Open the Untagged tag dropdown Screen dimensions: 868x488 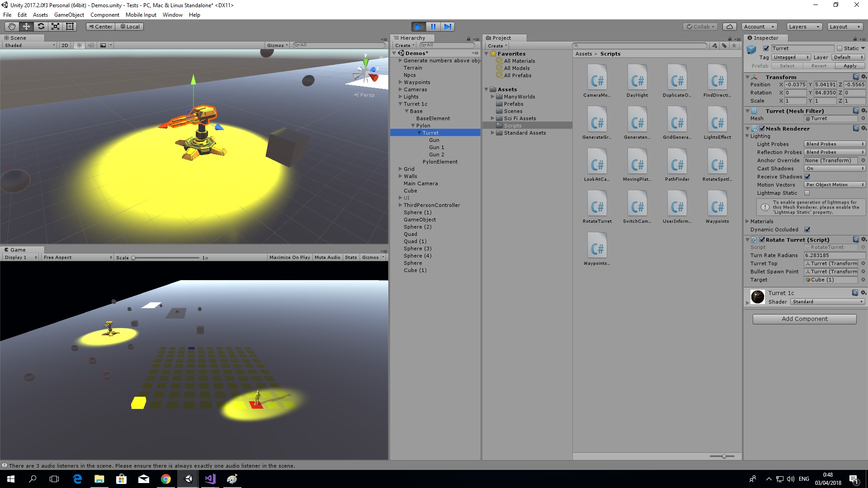(791, 57)
